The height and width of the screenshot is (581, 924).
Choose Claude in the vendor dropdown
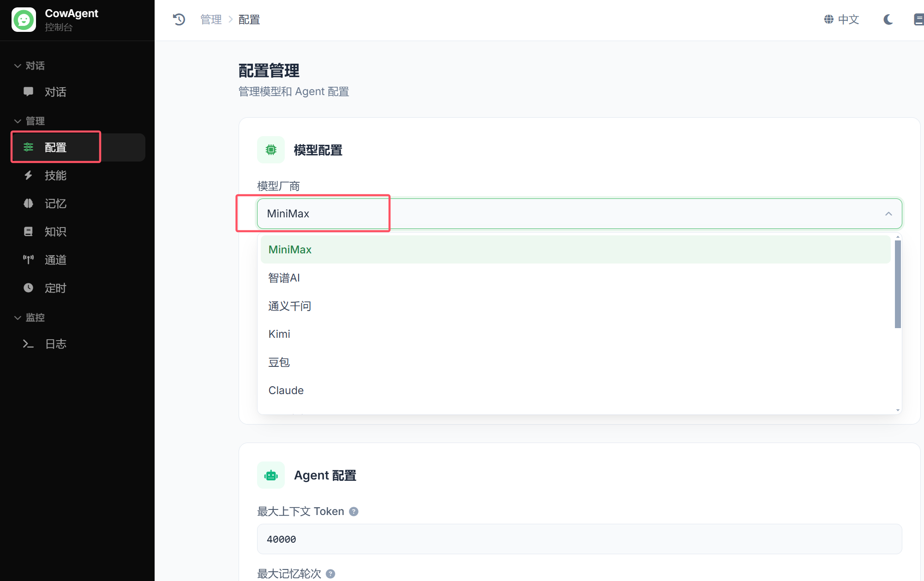286,390
